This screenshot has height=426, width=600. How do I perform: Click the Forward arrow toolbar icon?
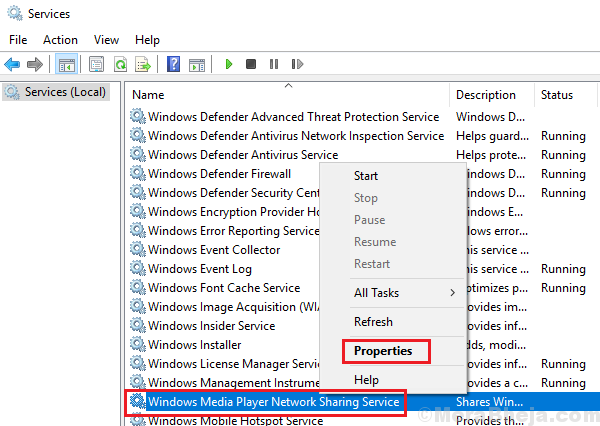(35, 64)
